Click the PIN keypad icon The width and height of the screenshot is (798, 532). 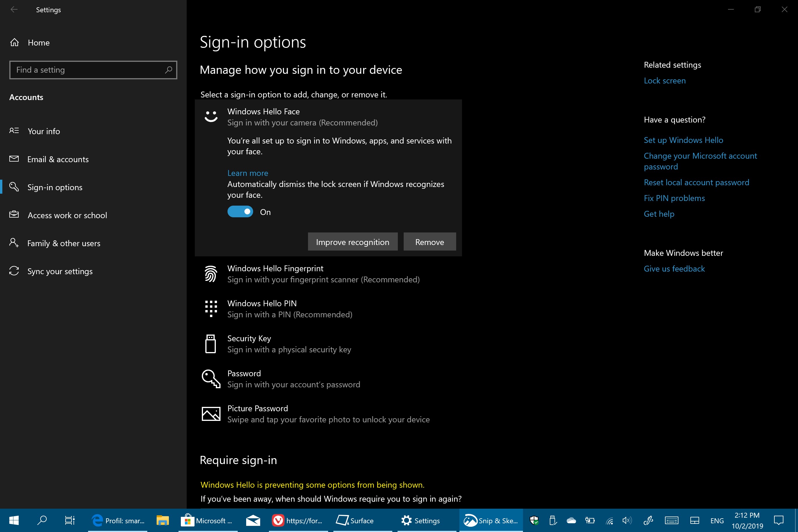211,309
